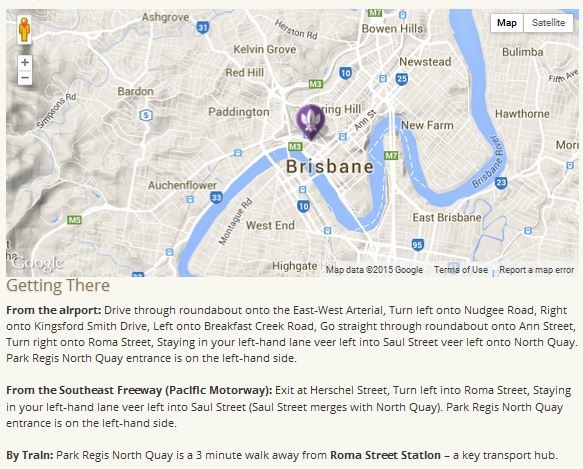Image resolution: width=583 pixels, height=469 pixels.
Task: Open the Terms of Use link
Action: click(461, 270)
